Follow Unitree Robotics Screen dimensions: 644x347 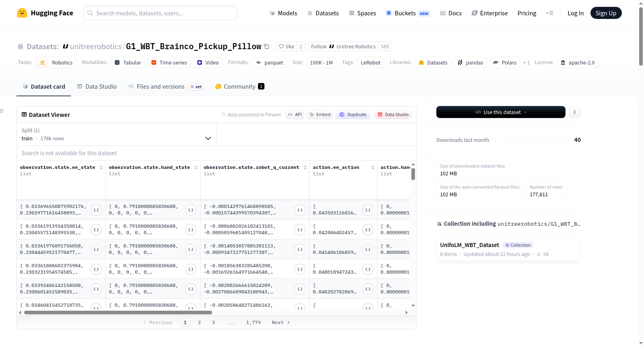click(x=343, y=46)
